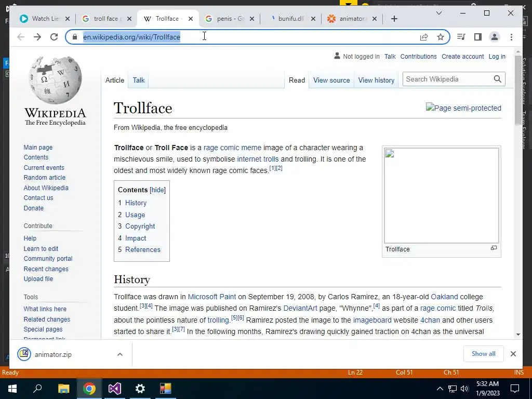Bookmark this page with the star icon
This screenshot has width=532, height=399.
441,37
